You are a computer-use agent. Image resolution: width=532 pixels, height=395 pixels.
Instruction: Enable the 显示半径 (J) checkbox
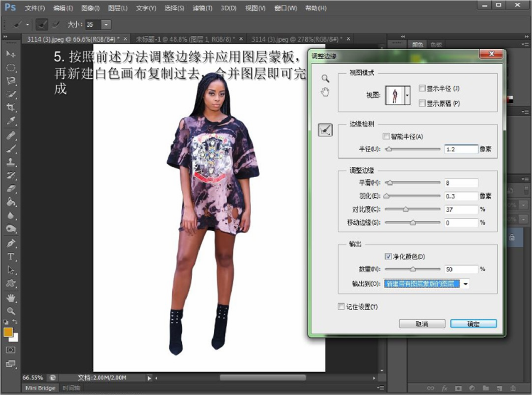tap(422, 88)
